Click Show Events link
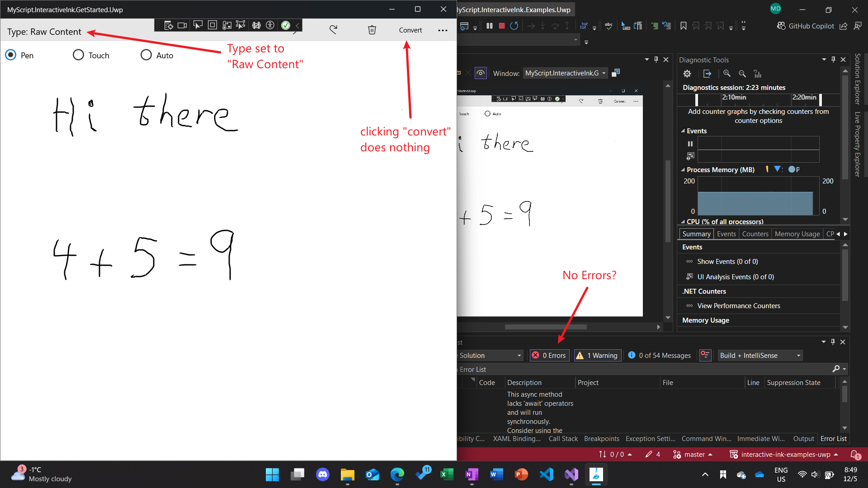This screenshot has height=488, width=868. click(x=727, y=262)
